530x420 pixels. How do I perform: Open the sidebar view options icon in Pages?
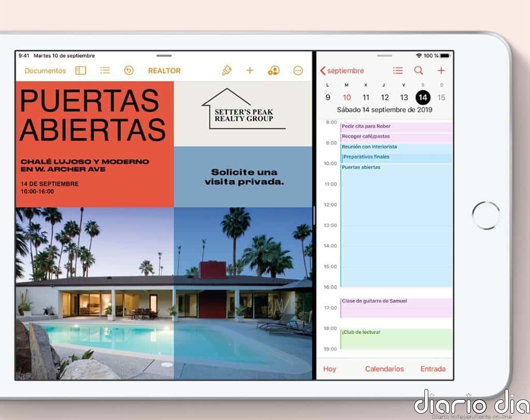(x=81, y=70)
